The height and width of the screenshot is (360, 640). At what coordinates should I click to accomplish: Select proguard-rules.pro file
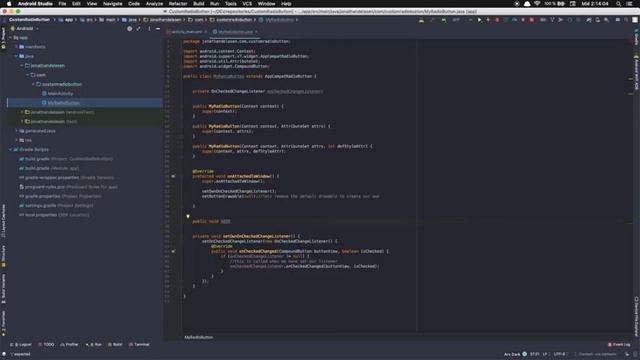[x=68, y=187]
